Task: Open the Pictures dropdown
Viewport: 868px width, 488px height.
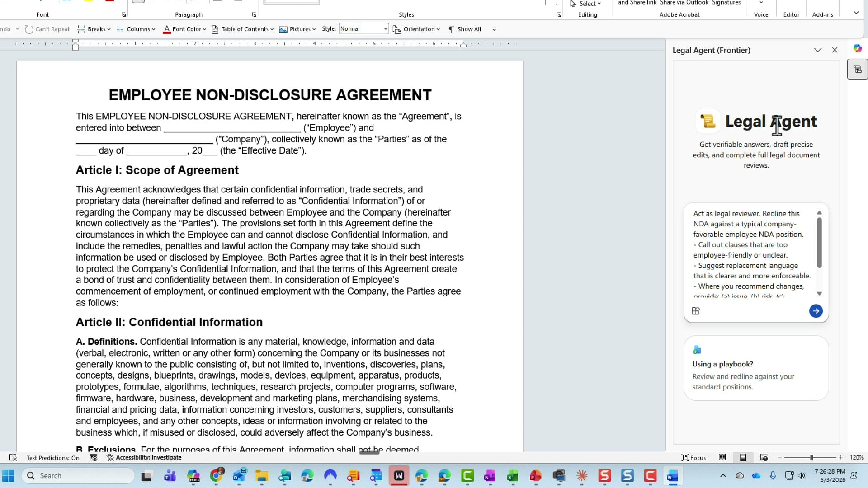Action: point(297,29)
